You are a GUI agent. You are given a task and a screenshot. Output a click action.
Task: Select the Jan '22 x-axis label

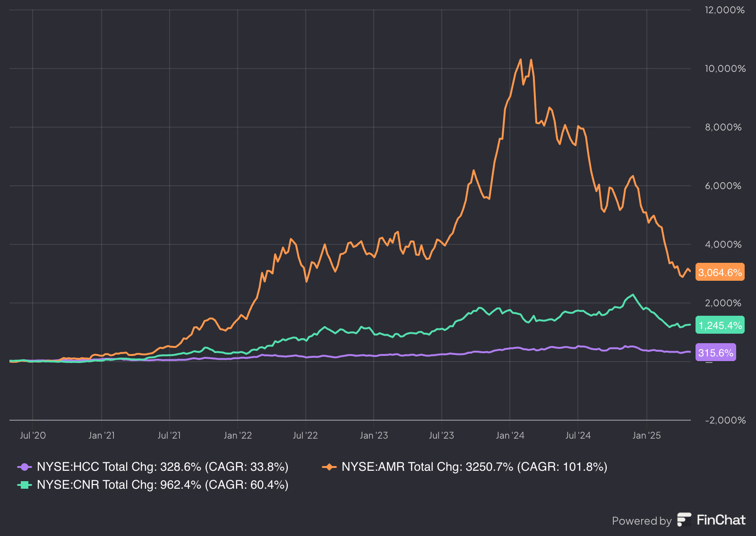click(x=238, y=435)
